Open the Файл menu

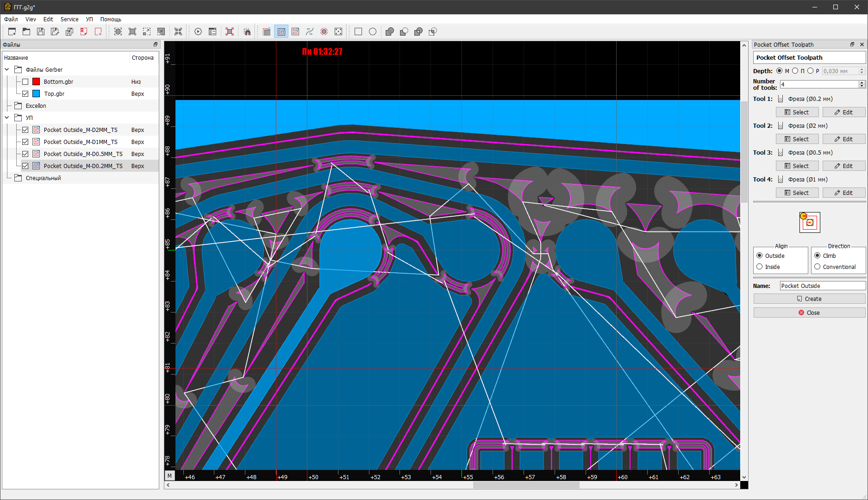tap(11, 19)
